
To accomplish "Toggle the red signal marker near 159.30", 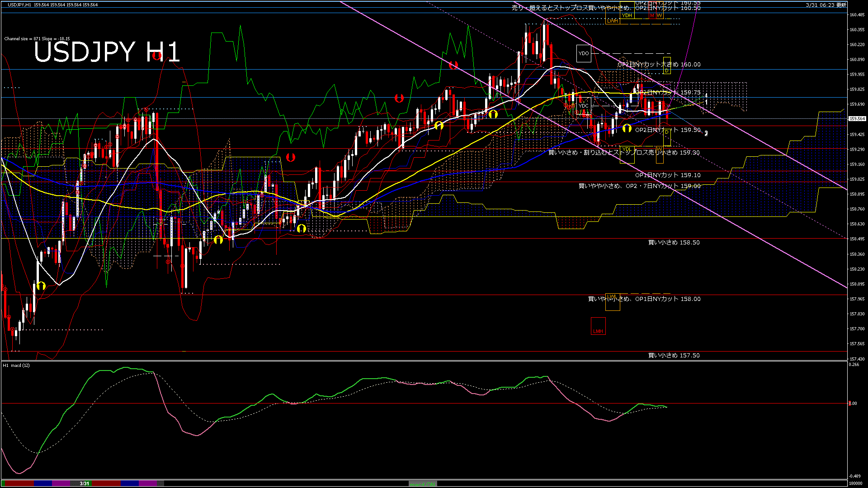I will (x=290, y=157).
